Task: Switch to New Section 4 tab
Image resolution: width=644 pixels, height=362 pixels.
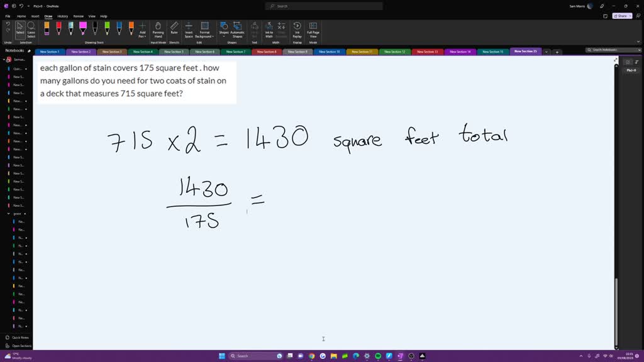Action: pyautogui.click(x=143, y=52)
